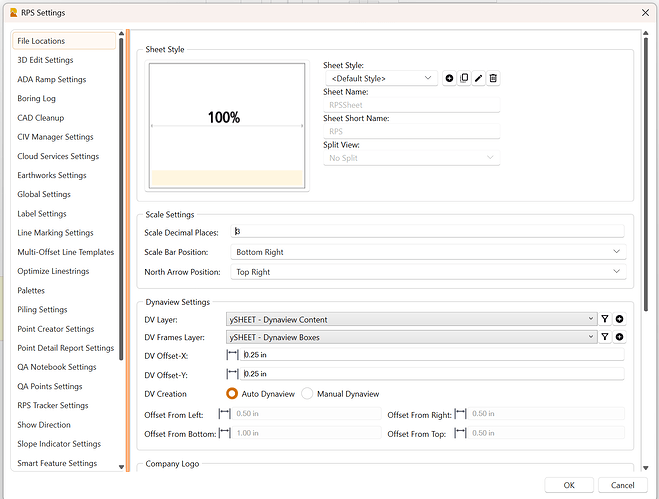The image size is (659, 499).
Task: Select Manual Dynaview radio button
Action: pyautogui.click(x=308, y=394)
